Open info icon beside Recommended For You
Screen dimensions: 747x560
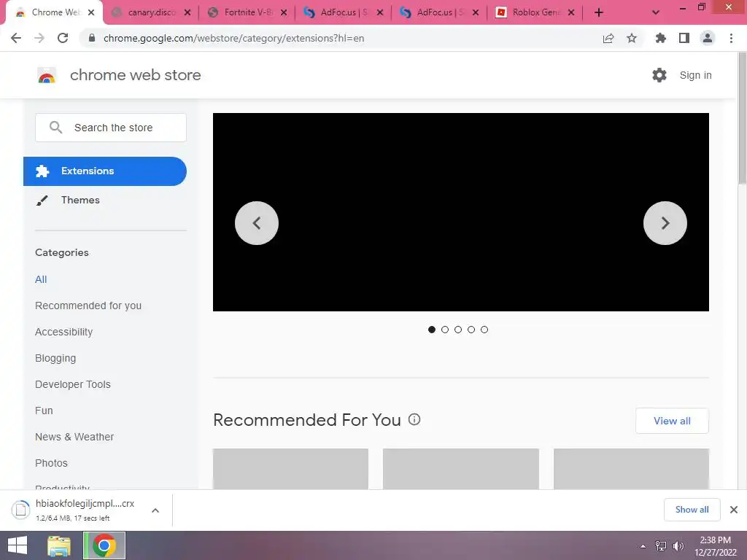[x=414, y=419]
